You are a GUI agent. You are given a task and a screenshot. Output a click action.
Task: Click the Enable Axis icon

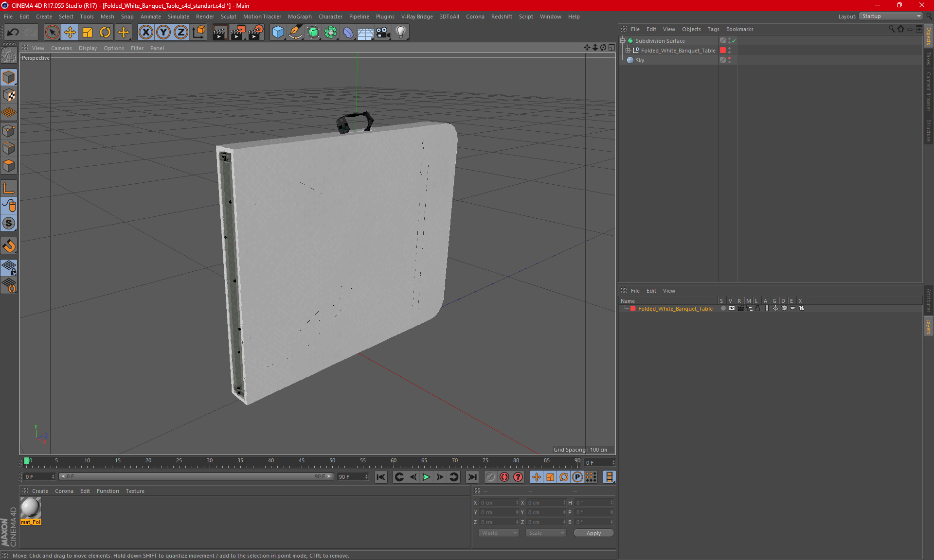tap(9, 188)
